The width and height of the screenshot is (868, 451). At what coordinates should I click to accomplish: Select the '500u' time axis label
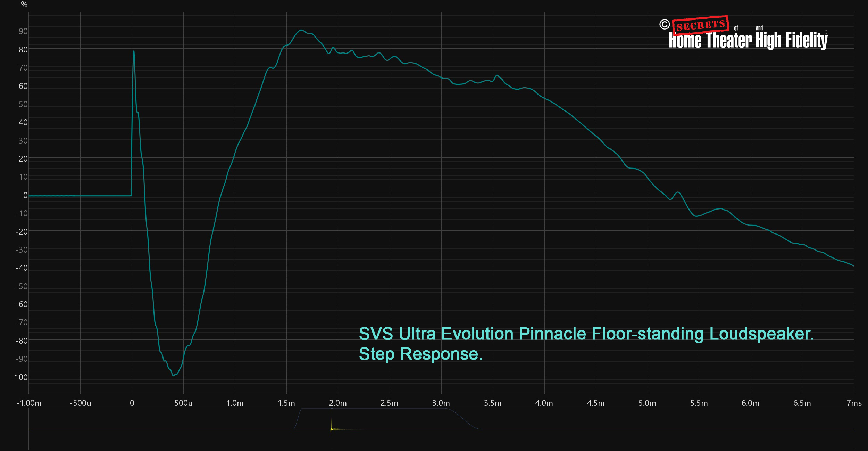(183, 403)
